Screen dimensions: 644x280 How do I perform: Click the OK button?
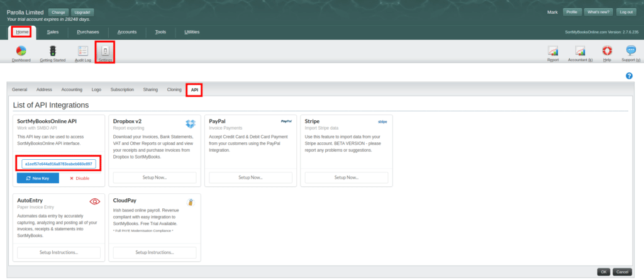603,272
